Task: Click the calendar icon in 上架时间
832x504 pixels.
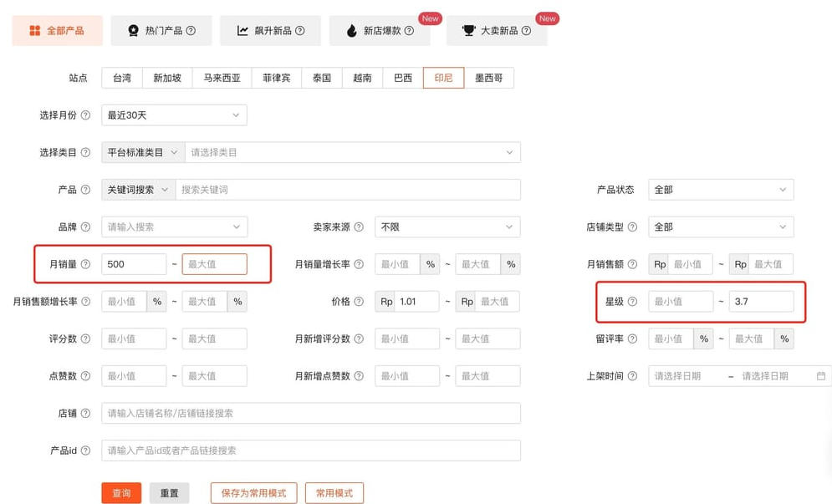Action: coord(821,376)
